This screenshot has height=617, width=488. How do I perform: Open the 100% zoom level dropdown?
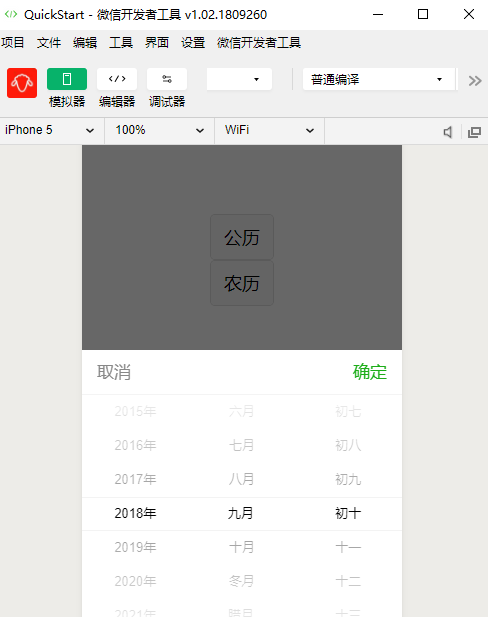[159, 130]
